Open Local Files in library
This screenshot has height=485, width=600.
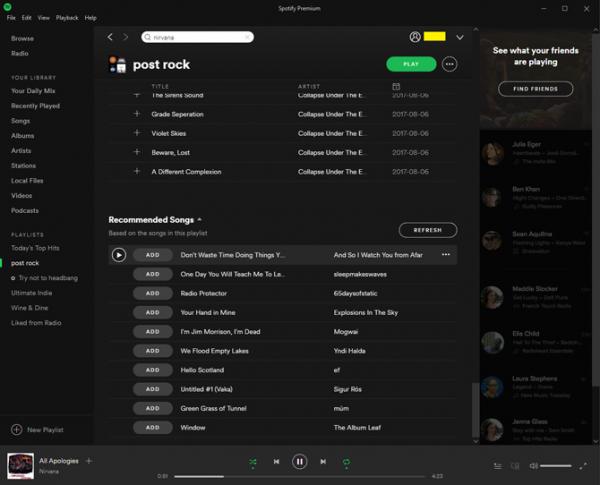tap(27, 180)
